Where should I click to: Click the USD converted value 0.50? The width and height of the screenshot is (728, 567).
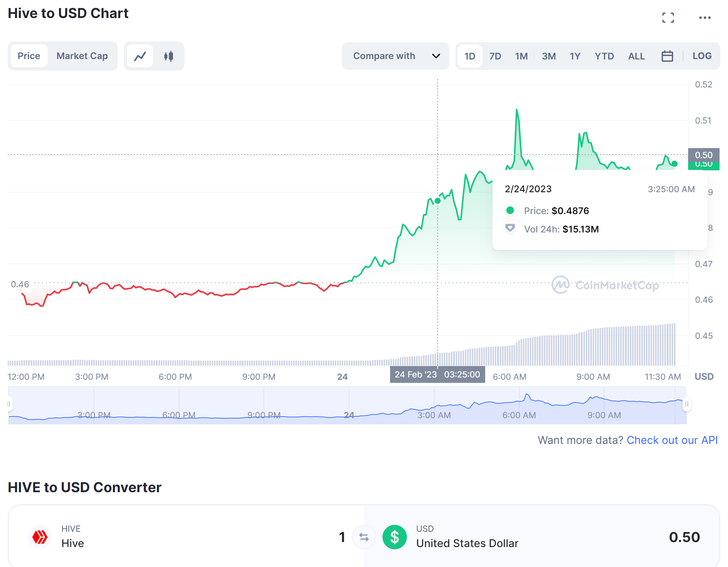coord(684,537)
